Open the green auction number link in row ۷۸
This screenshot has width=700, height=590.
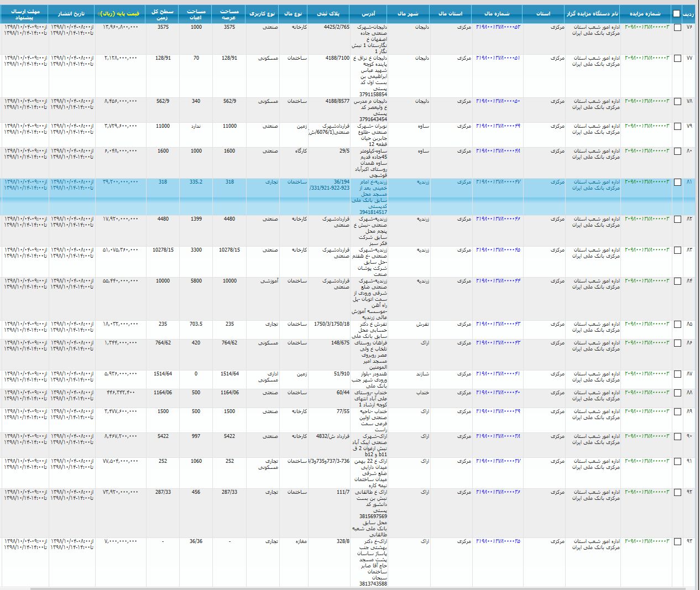pos(646,101)
